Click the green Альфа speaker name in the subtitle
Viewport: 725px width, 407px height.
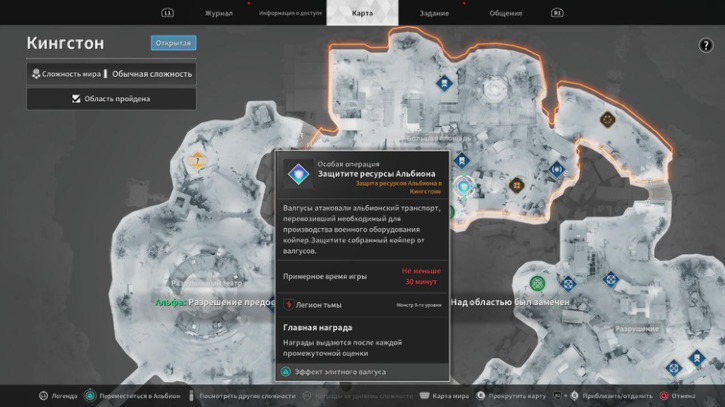pos(170,302)
